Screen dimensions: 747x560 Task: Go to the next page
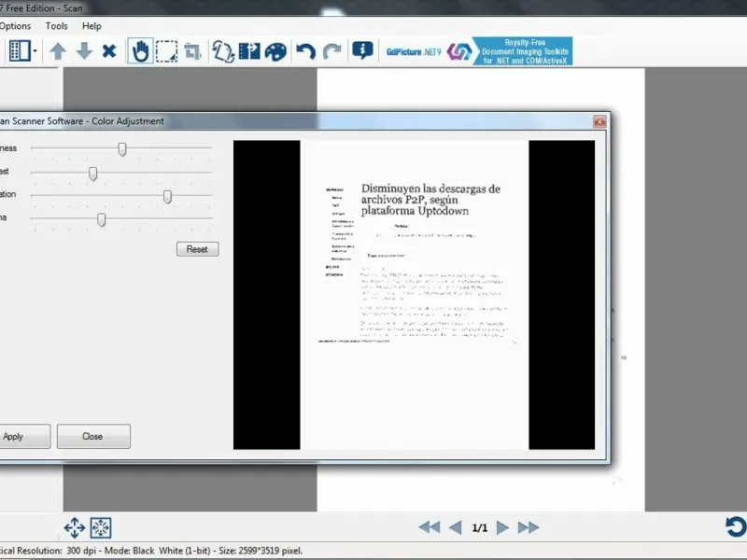click(502, 527)
